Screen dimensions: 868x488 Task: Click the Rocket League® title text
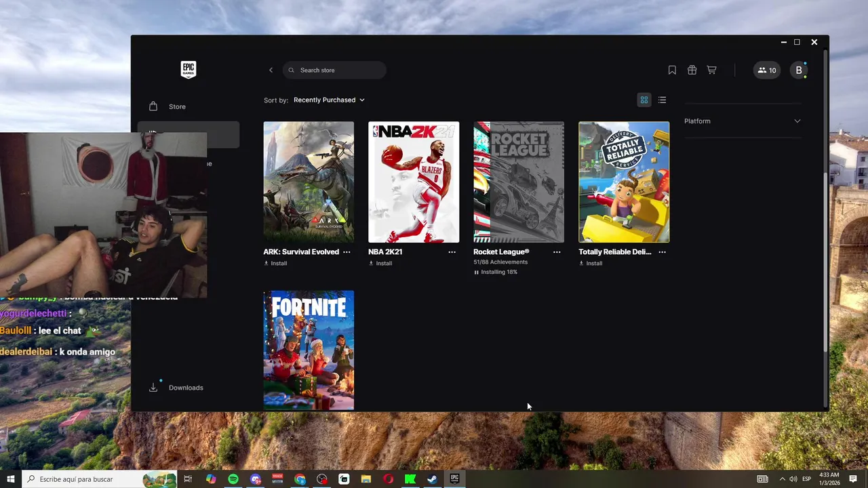pyautogui.click(x=501, y=251)
